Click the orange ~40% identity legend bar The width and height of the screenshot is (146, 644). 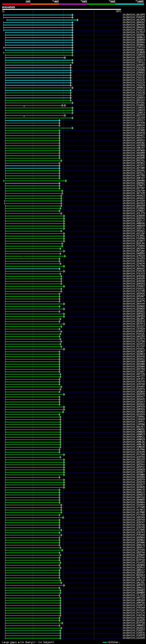point(45,4)
